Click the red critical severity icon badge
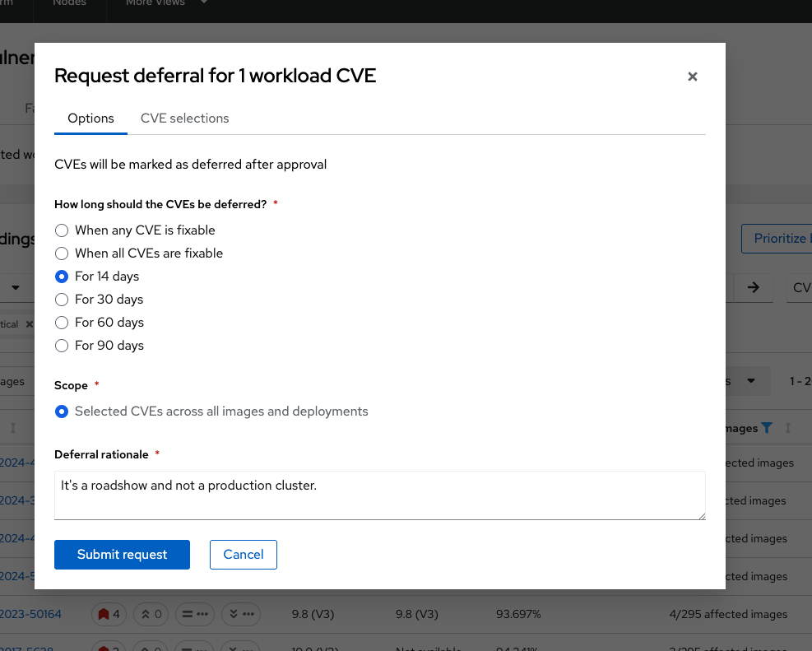The image size is (812, 651). pos(109,614)
